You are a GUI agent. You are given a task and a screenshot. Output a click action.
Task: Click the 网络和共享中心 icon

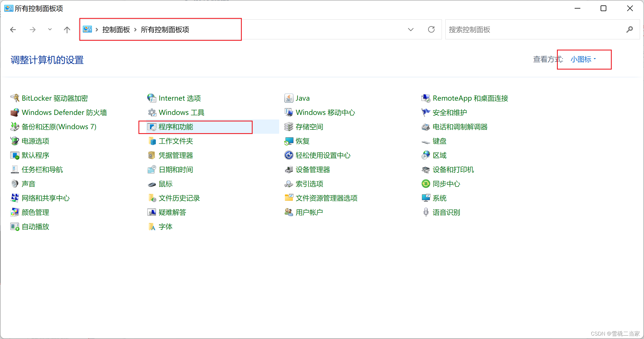15,198
